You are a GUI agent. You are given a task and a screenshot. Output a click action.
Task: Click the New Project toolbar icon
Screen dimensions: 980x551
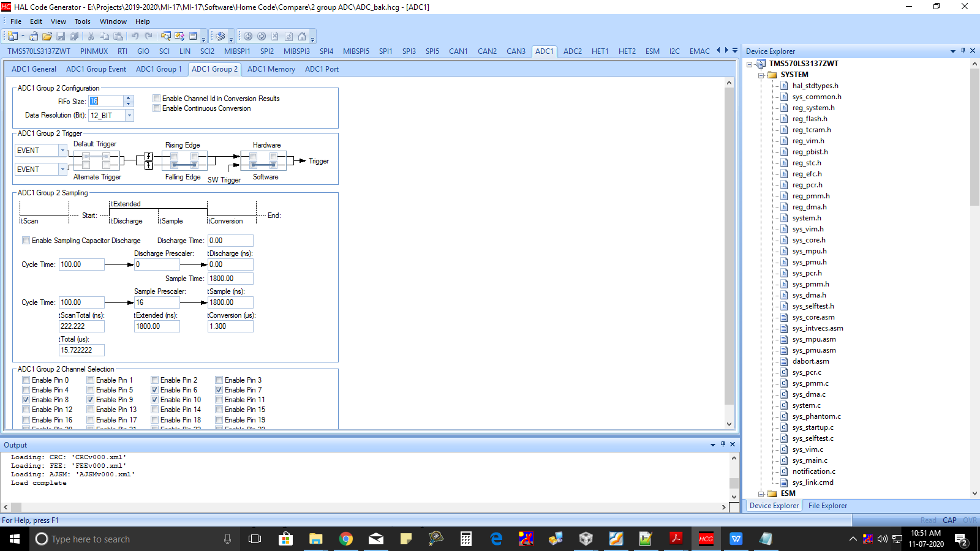pyautogui.click(x=13, y=37)
